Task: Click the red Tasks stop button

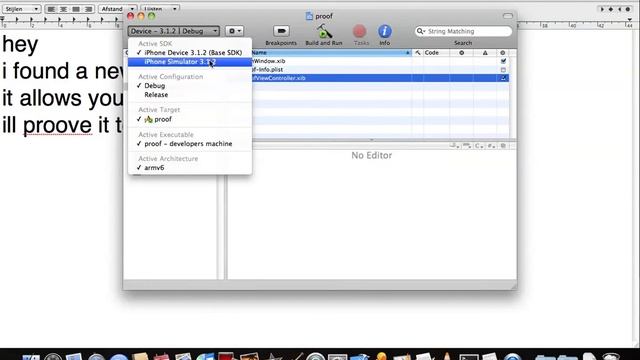Action: (x=360, y=31)
